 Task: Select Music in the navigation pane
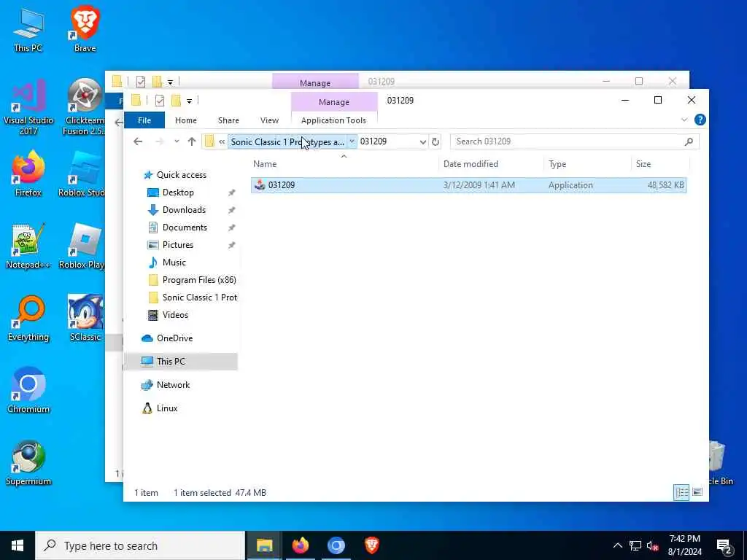pos(174,262)
